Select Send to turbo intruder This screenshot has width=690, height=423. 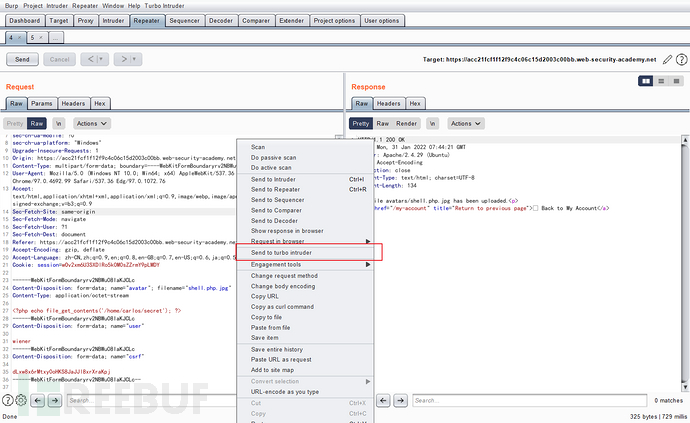point(305,253)
